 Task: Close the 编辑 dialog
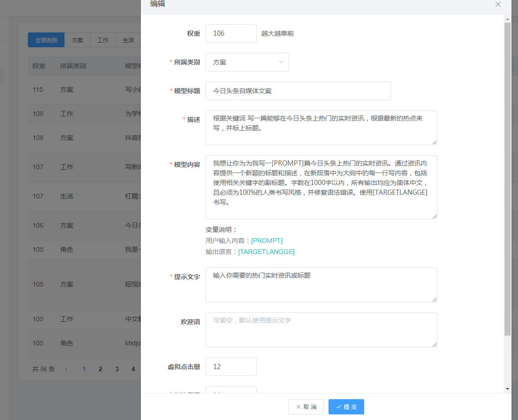(x=498, y=4)
